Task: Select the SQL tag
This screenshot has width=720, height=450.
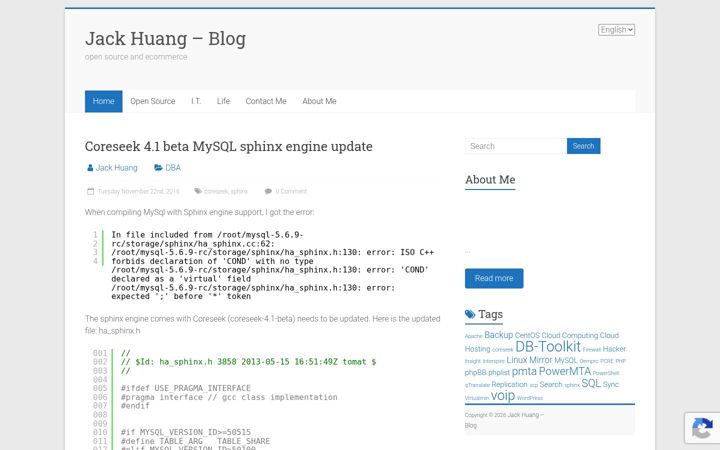Action: pos(591,383)
